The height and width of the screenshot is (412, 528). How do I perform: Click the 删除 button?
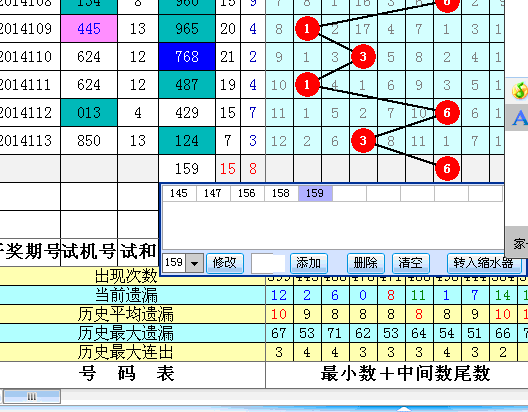pos(366,263)
